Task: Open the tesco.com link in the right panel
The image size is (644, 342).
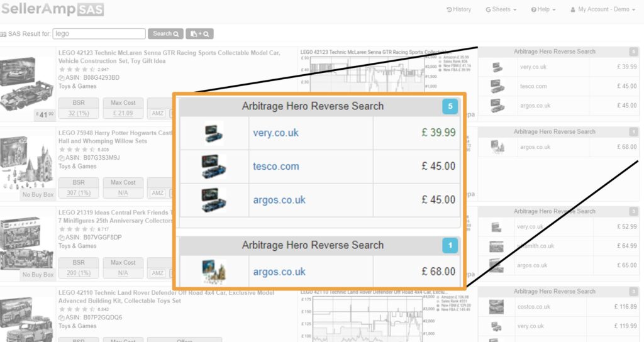Action: pos(533,86)
